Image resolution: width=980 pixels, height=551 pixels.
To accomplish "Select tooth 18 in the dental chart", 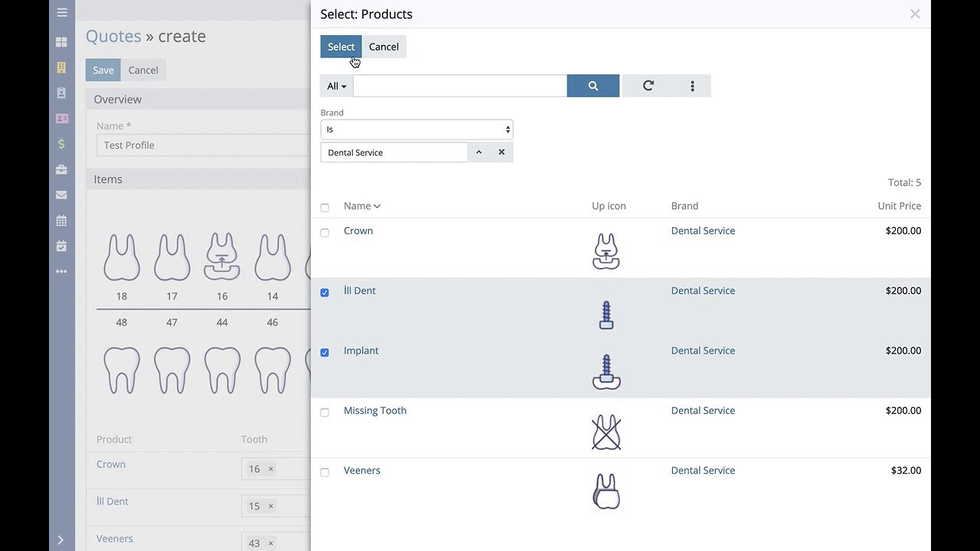I will [x=122, y=257].
